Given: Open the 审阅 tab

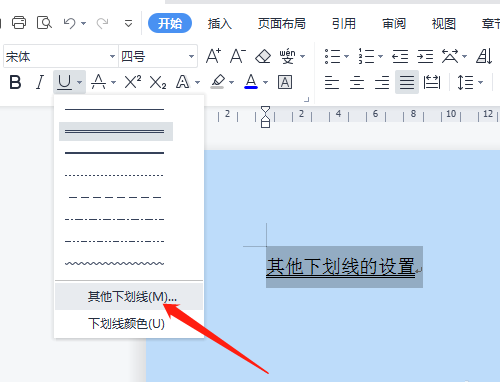Looking at the screenshot, I should [394, 24].
